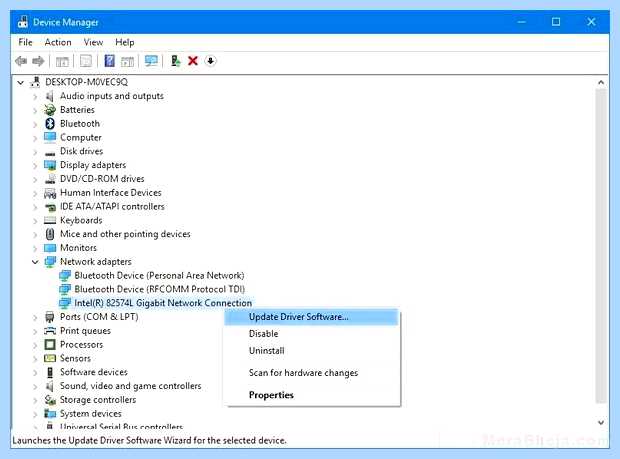Open the Help menu
Image resolution: width=620 pixels, height=459 pixels.
coord(125,42)
